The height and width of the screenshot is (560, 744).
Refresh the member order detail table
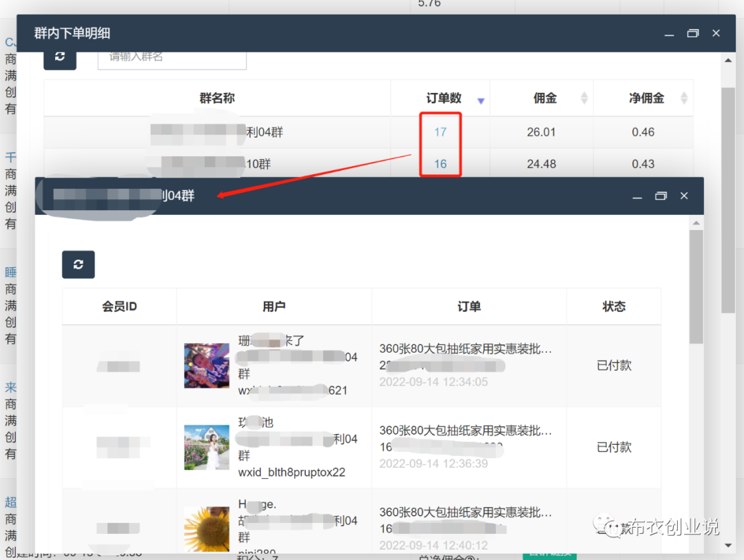coord(78,265)
